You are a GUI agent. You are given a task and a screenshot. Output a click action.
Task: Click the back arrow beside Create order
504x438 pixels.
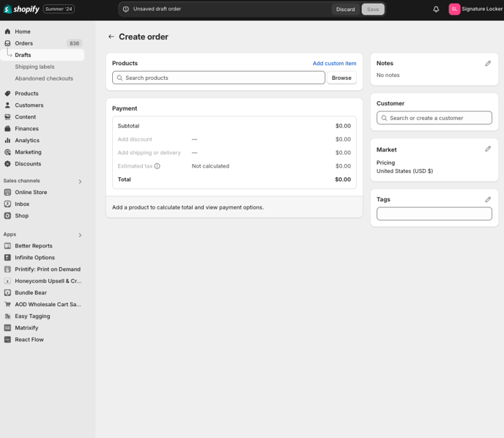111,37
